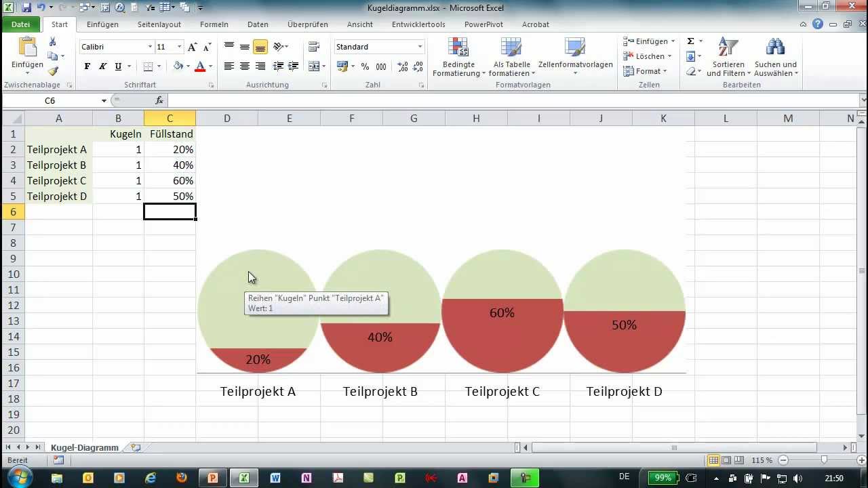Select the Kugel-Diagramm sheet tab
The height and width of the screenshot is (488, 868).
85,447
